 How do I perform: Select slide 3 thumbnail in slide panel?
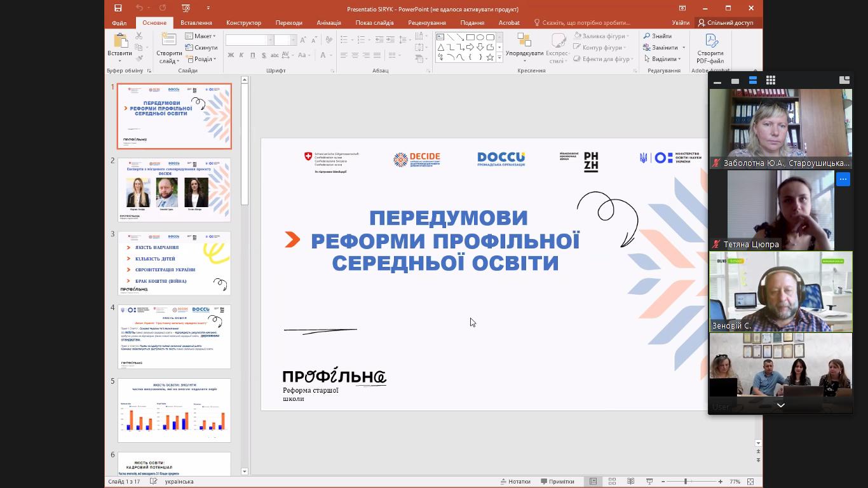[174, 263]
